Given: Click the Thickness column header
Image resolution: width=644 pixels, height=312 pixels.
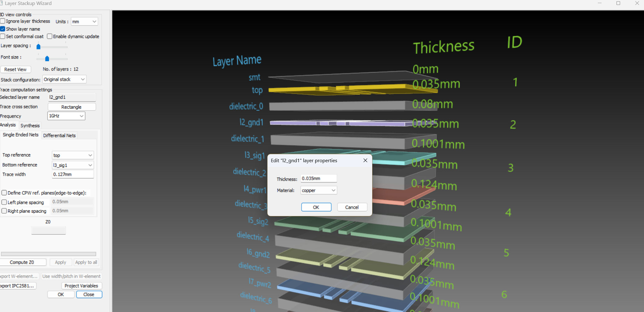Looking at the screenshot, I should click(x=444, y=47).
